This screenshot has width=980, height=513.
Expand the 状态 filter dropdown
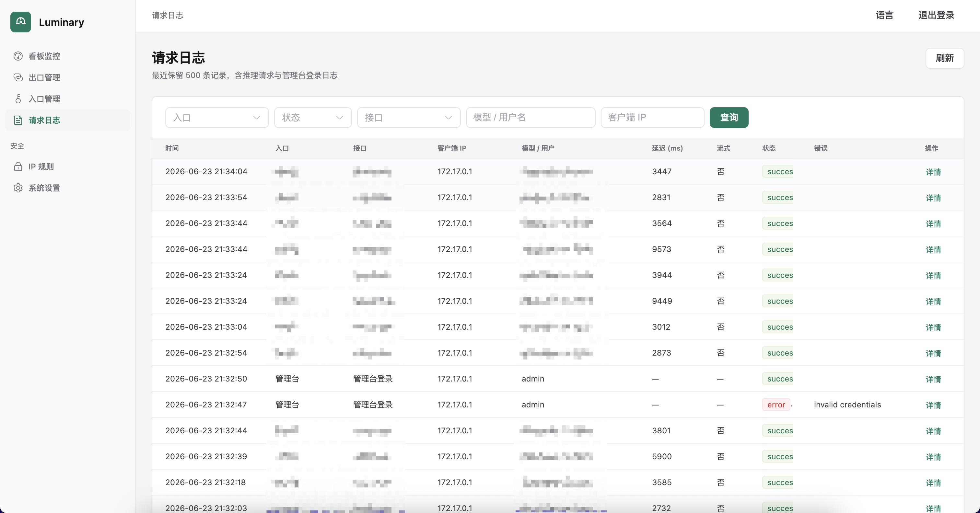[313, 117]
